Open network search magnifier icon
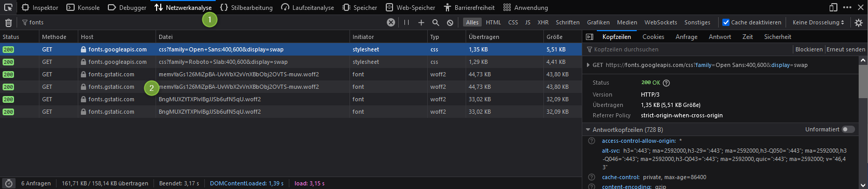This screenshot has height=189, width=868. (x=436, y=22)
